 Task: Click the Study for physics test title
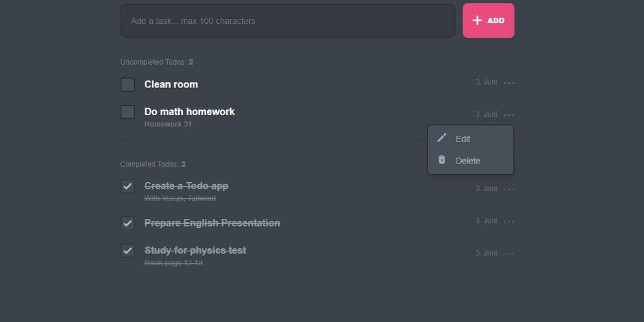tap(195, 250)
